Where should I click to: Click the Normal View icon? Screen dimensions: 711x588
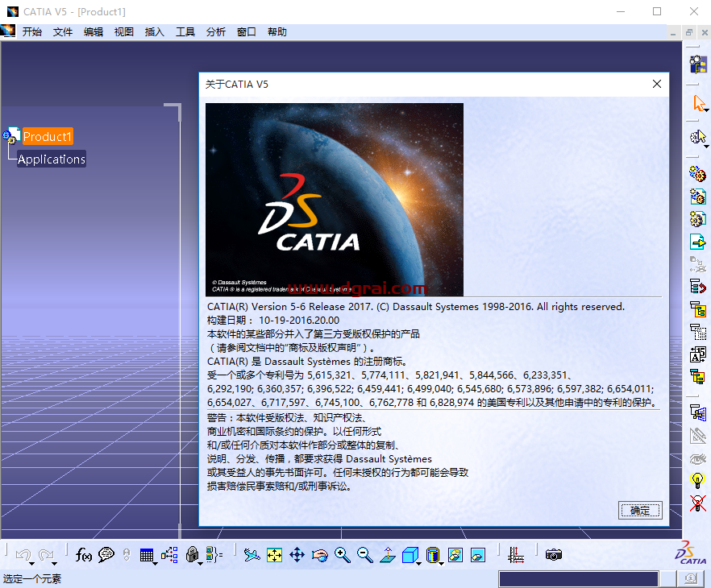click(388, 554)
